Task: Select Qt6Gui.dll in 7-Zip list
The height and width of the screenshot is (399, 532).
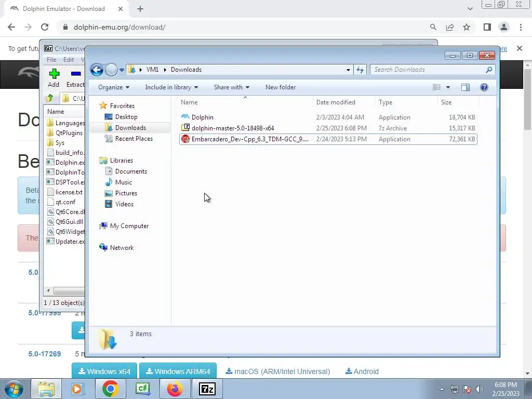Action: click(x=65, y=221)
